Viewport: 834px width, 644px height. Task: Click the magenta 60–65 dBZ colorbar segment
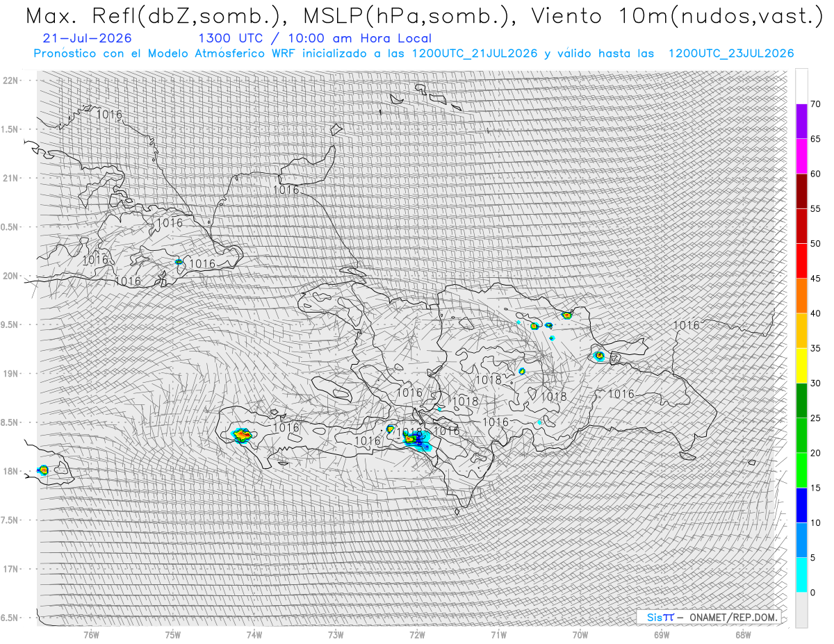point(801,156)
